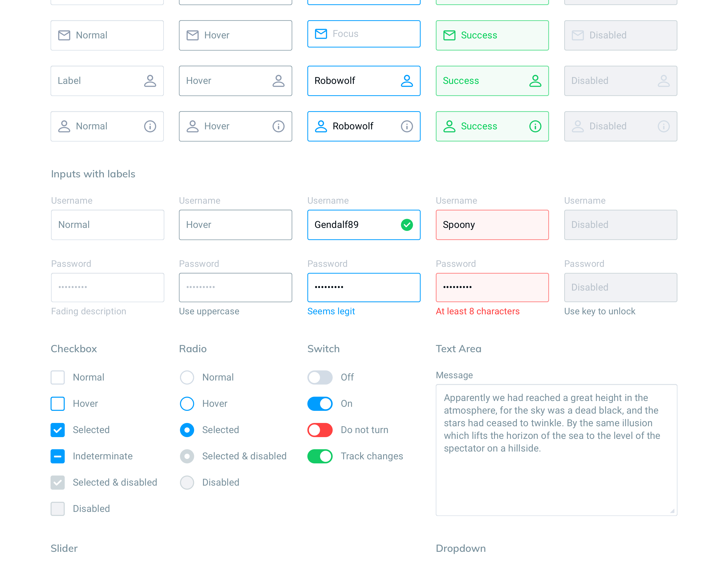Click the Selected & disabled radio button

tap(187, 456)
